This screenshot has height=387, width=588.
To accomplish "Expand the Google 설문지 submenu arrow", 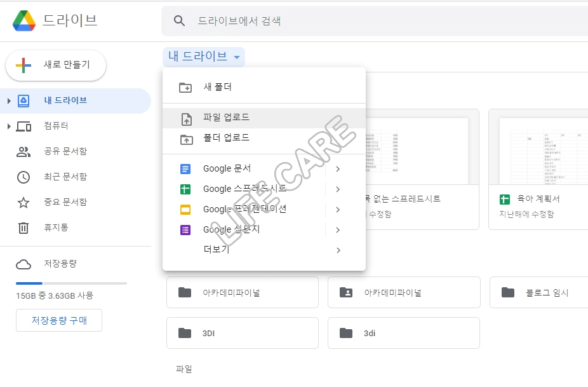I will 338,230.
